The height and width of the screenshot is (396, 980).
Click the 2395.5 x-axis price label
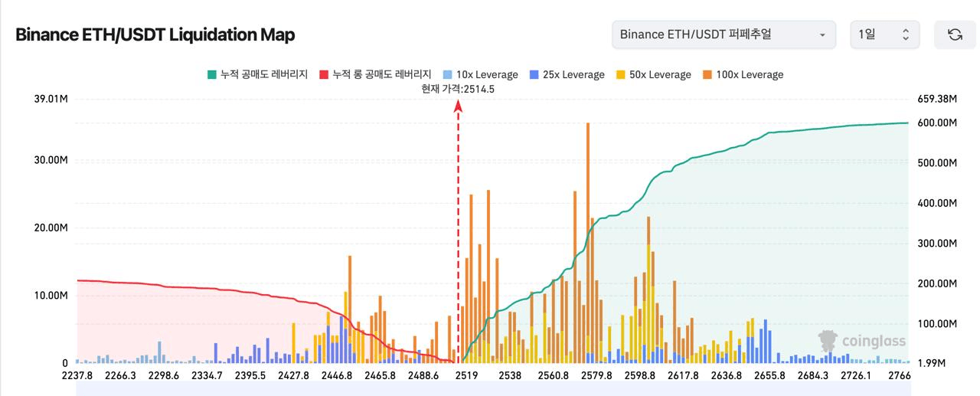pyautogui.click(x=250, y=375)
